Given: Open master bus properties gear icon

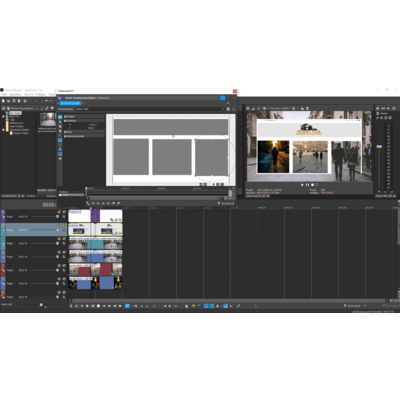Looking at the screenshot, I should 378,108.
